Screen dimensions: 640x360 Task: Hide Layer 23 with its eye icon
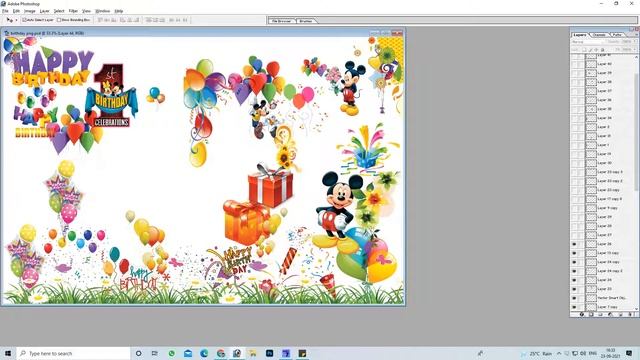tap(574, 289)
